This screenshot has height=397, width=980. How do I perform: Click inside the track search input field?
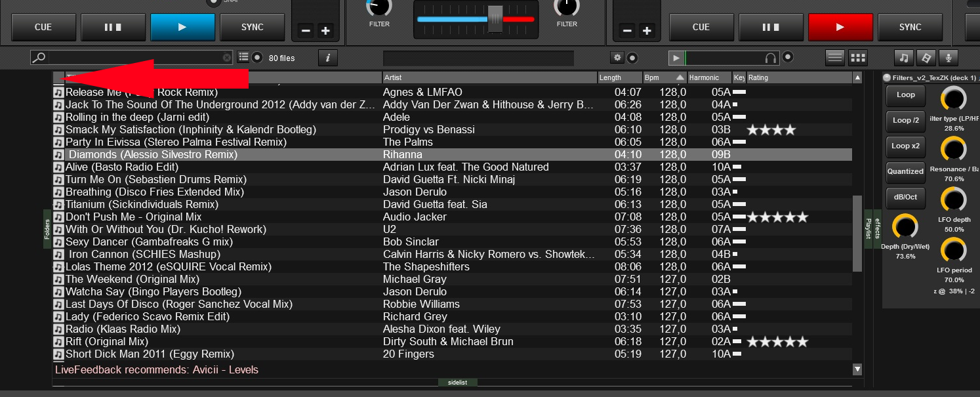(134, 58)
